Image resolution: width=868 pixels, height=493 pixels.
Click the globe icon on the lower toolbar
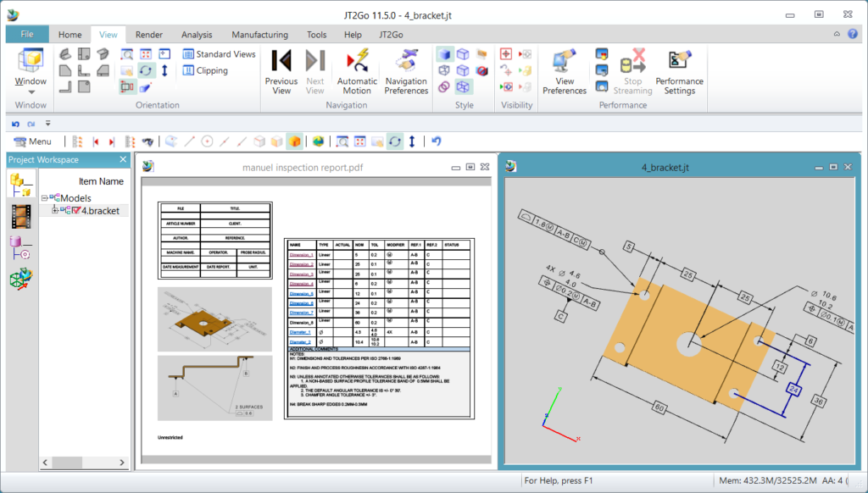coord(319,141)
